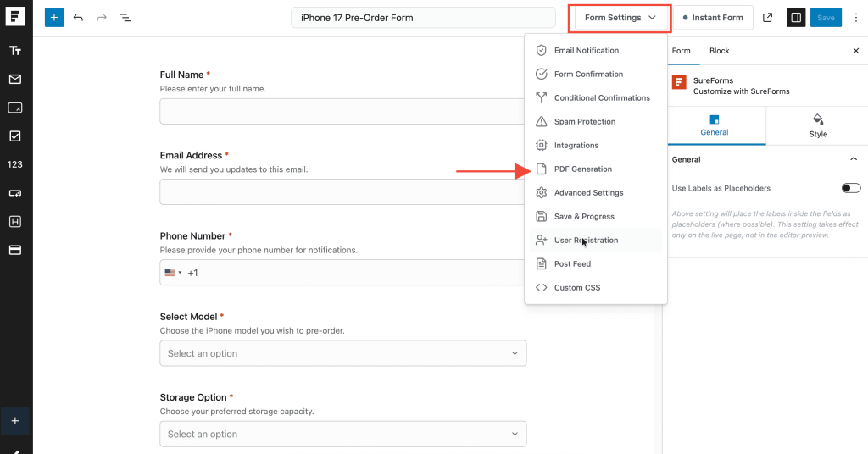Save the form
Screen dimensions: 868x454
tap(826, 18)
